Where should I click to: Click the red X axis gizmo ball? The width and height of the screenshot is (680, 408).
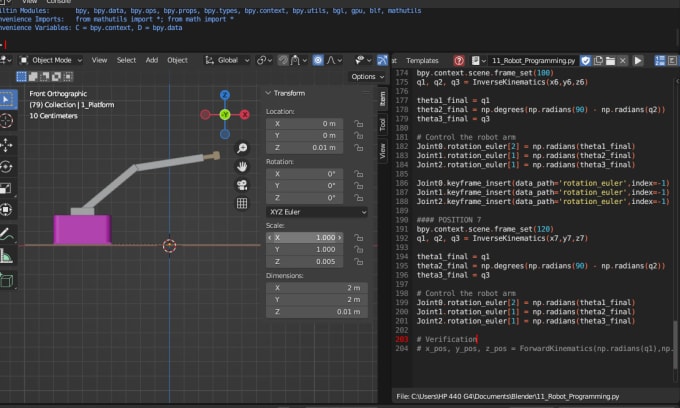tap(245, 114)
